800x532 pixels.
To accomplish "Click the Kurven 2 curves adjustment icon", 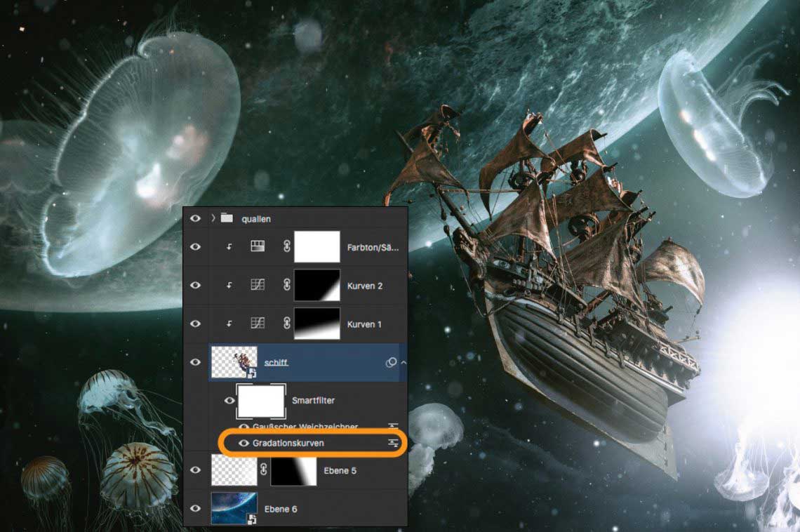I will [258, 285].
